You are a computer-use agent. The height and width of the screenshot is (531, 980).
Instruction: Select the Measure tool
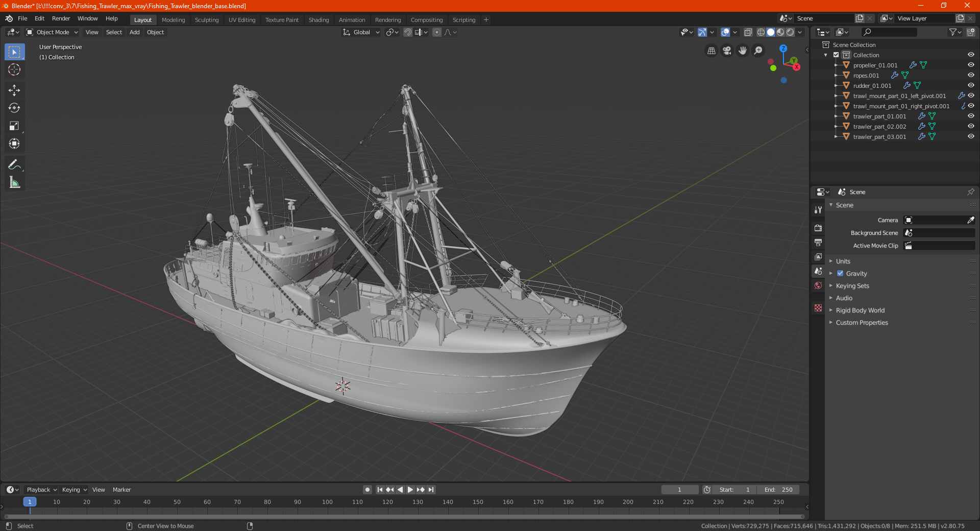click(14, 182)
